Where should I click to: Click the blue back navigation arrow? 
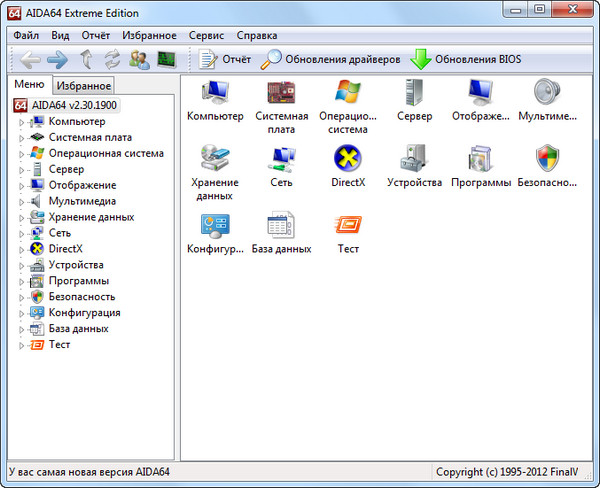pyautogui.click(x=30, y=59)
